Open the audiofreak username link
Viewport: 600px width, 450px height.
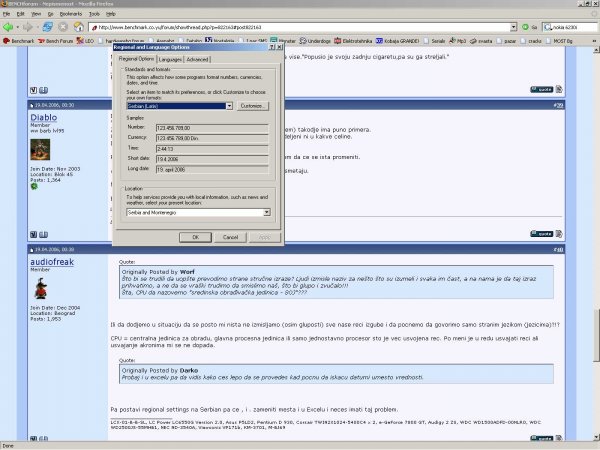click(52, 262)
